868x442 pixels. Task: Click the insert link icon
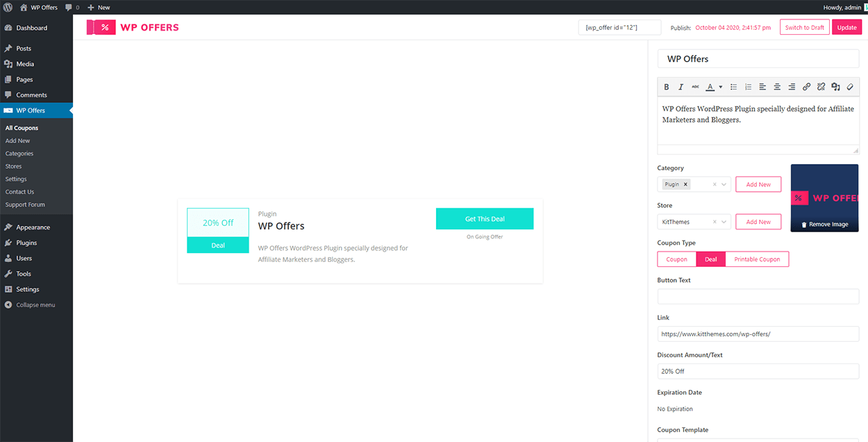(x=806, y=87)
